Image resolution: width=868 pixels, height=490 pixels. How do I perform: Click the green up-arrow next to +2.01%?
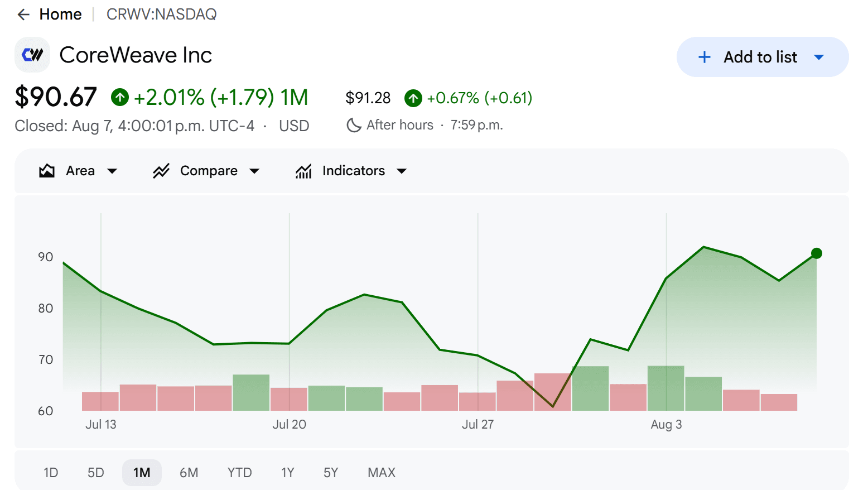pos(120,97)
